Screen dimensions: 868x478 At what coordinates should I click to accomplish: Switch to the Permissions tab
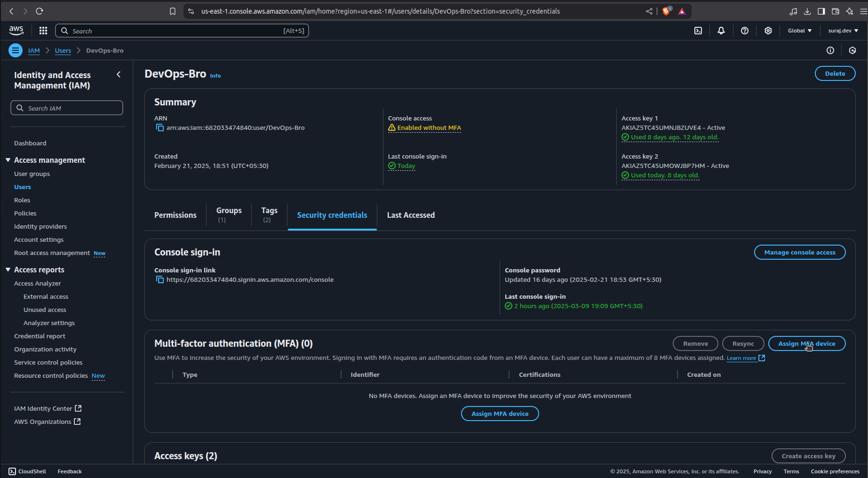click(175, 215)
